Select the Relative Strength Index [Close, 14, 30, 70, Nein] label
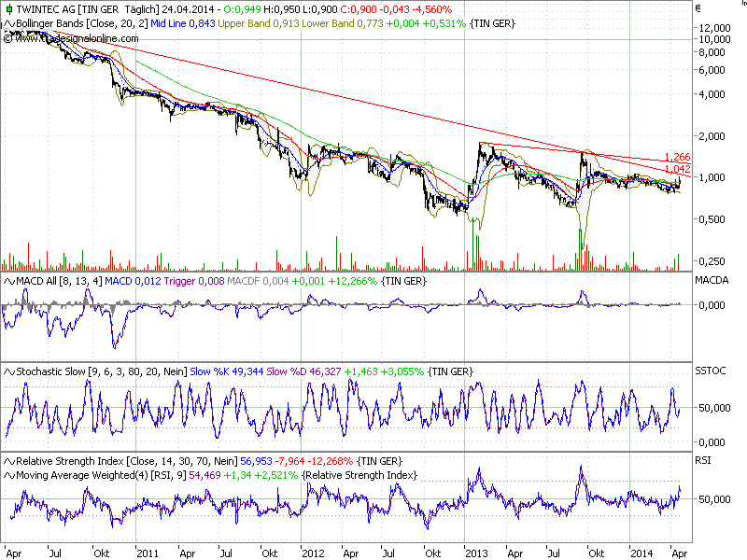747x560 pixels. click(x=127, y=461)
